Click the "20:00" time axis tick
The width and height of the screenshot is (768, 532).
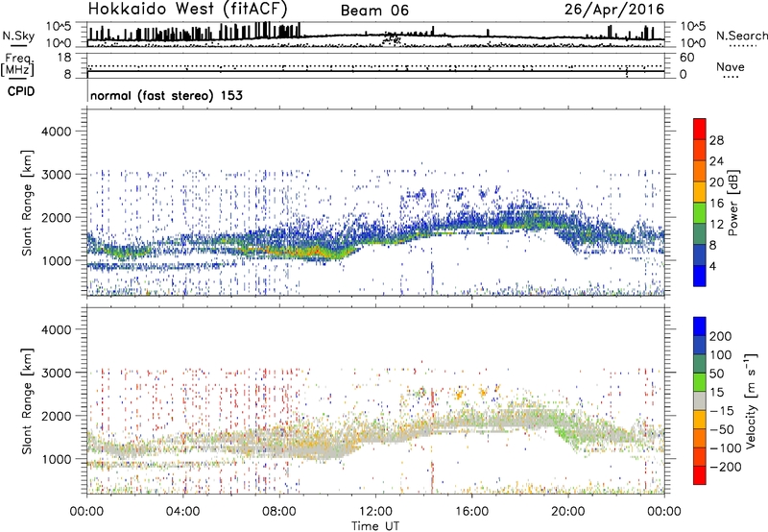click(x=568, y=512)
